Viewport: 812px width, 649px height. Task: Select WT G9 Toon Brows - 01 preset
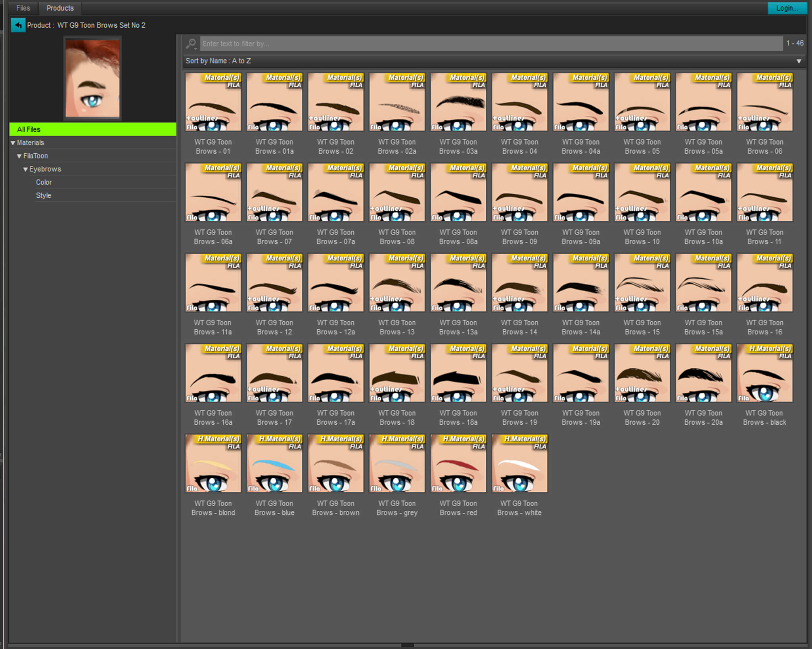pyautogui.click(x=213, y=102)
